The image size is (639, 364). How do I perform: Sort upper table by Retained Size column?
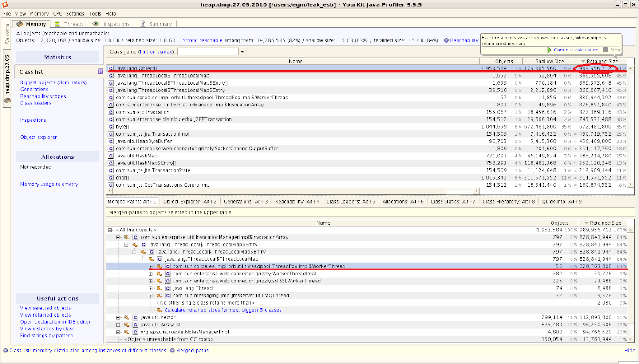pos(599,61)
